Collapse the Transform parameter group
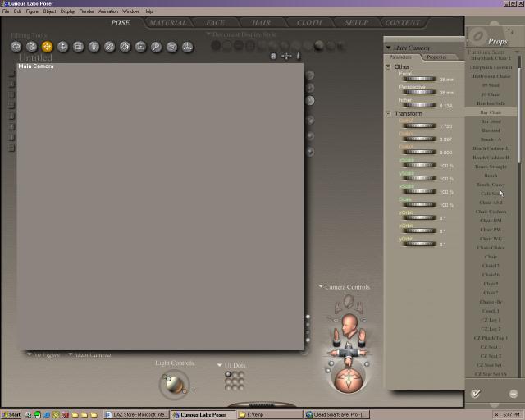The image size is (525, 420). pyautogui.click(x=388, y=114)
